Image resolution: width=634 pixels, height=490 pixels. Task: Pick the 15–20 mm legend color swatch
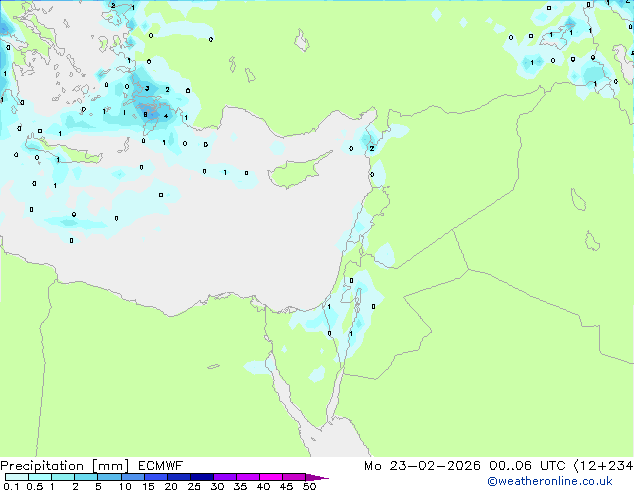(x=155, y=477)
